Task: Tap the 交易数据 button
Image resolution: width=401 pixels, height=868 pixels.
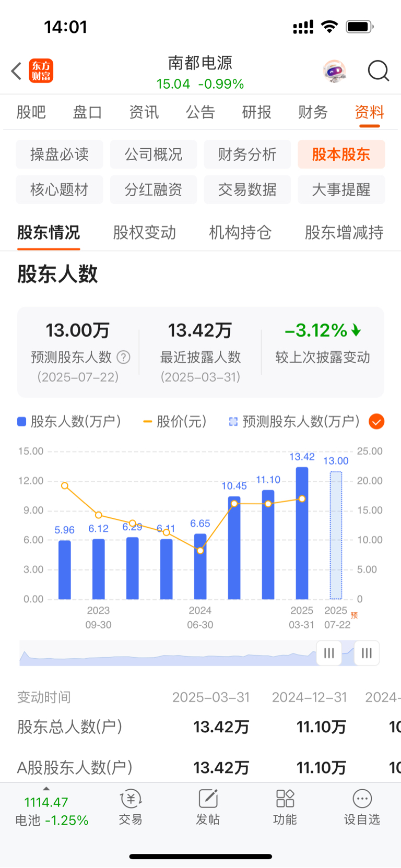Action: click(x=247, y=189)
